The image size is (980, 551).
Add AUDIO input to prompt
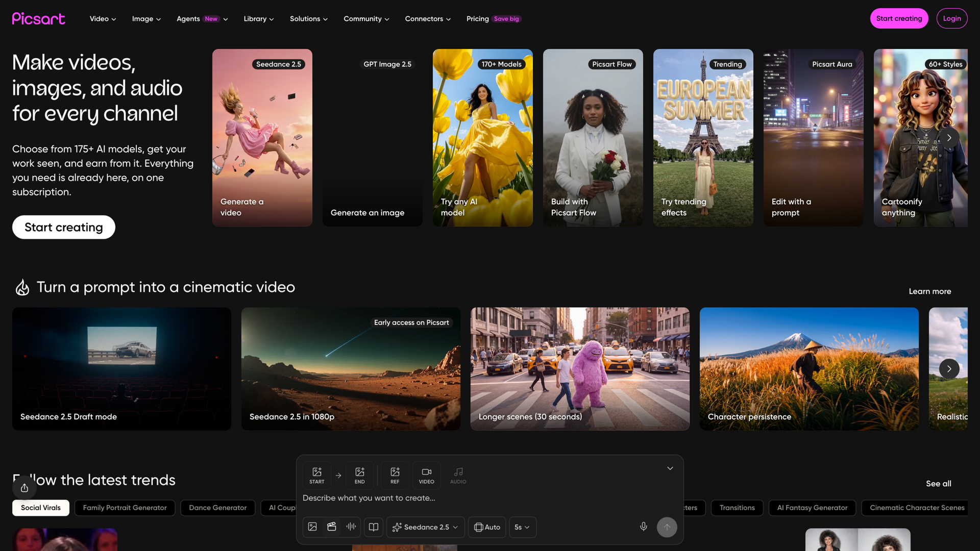click(458, 475)
